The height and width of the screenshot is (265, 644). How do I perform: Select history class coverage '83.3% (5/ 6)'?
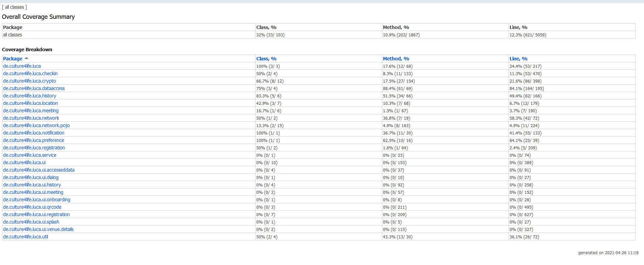269,96
